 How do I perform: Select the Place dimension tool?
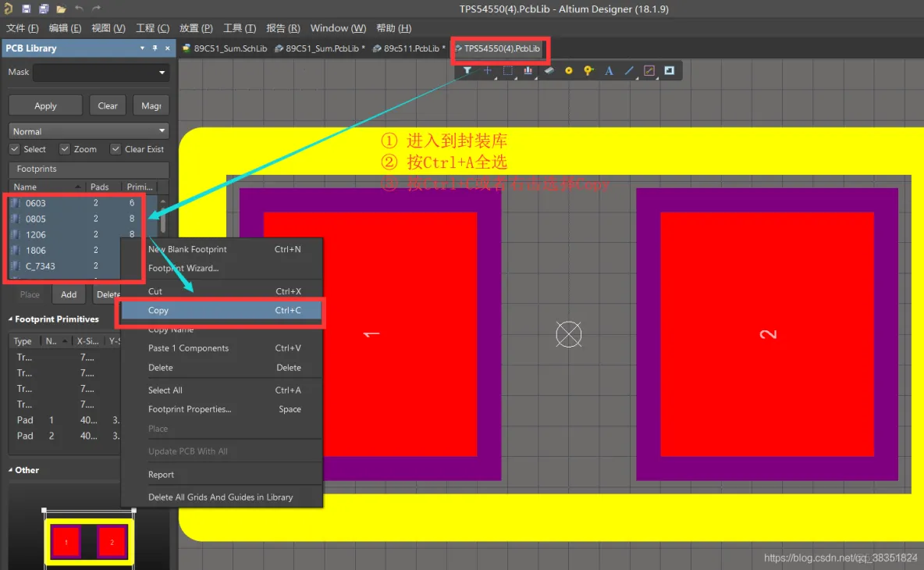coord(649,71)
